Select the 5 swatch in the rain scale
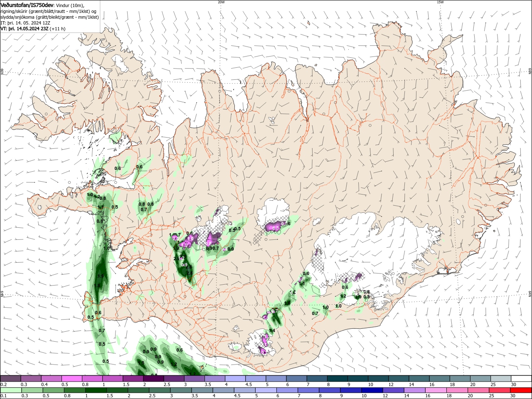 [x=266, y=390]
